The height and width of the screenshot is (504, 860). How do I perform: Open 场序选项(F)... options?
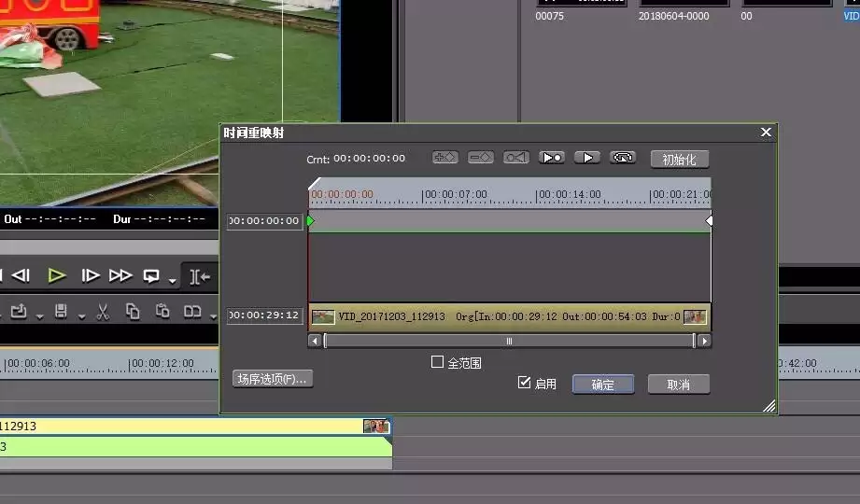[x=273, y=379]
